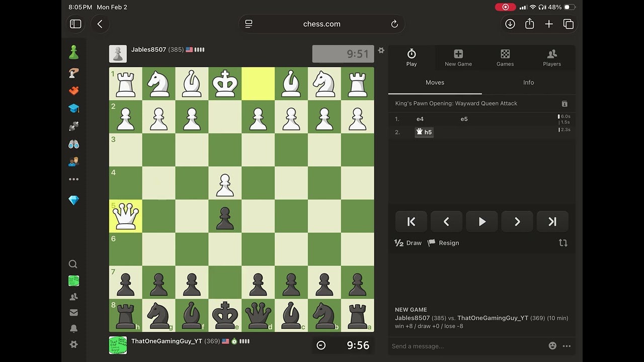Reload the chess.com page
Viewport: 644px width, 362px height.
(394, 24)
